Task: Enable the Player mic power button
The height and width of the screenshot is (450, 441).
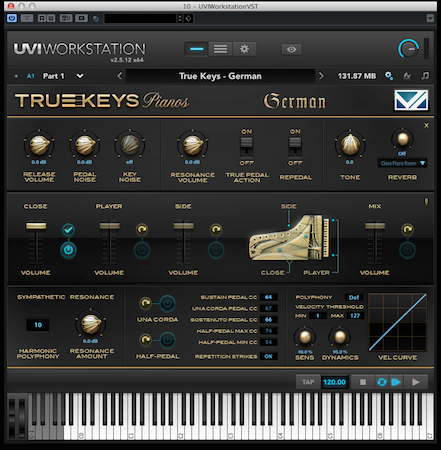Action: pos(142,250)
